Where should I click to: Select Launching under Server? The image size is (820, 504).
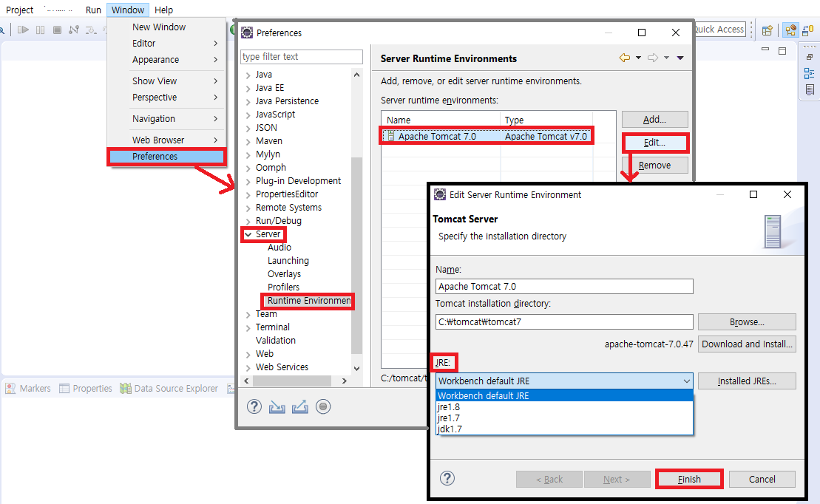click(x=288, y=261)
